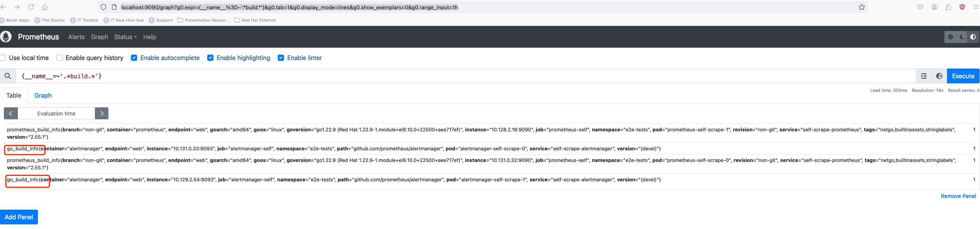
Task: Click the format expression icon
Action: tap(924, 76)
